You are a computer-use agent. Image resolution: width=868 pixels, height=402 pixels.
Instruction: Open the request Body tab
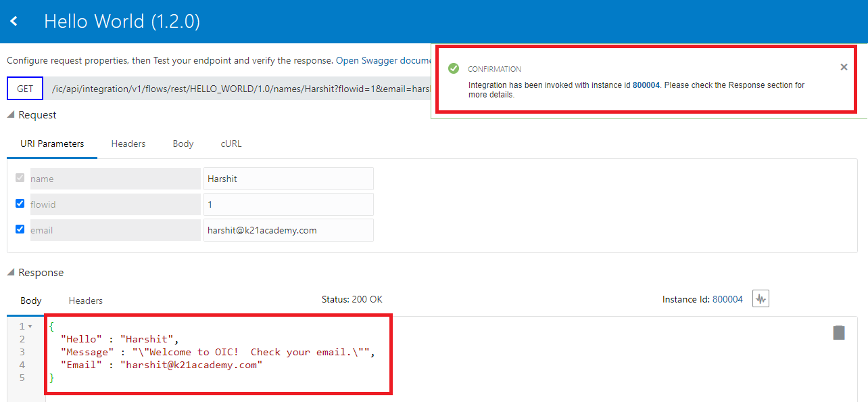[x=183, y=144]
